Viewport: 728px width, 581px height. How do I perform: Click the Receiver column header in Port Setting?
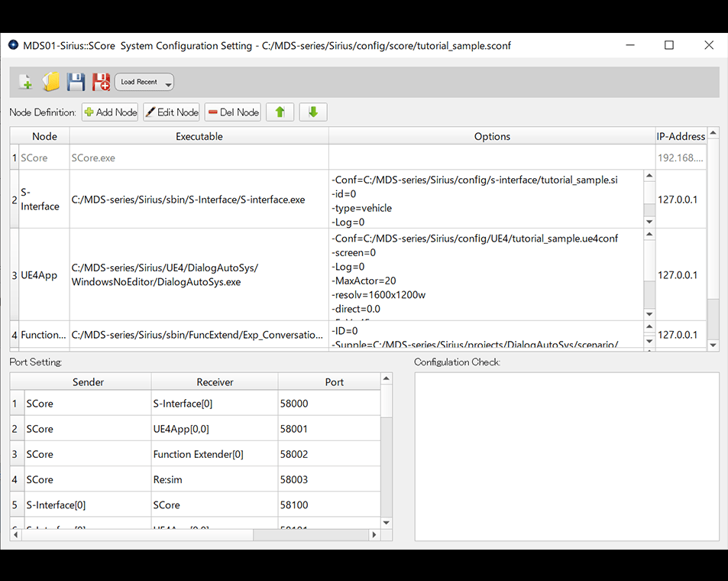pos(215,381)
